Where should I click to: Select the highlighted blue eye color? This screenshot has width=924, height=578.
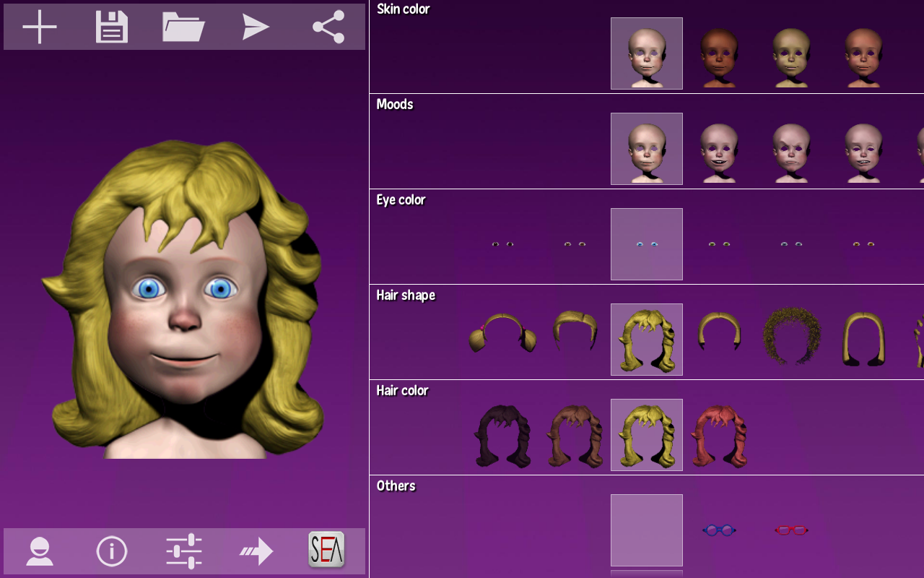[647, 244]
